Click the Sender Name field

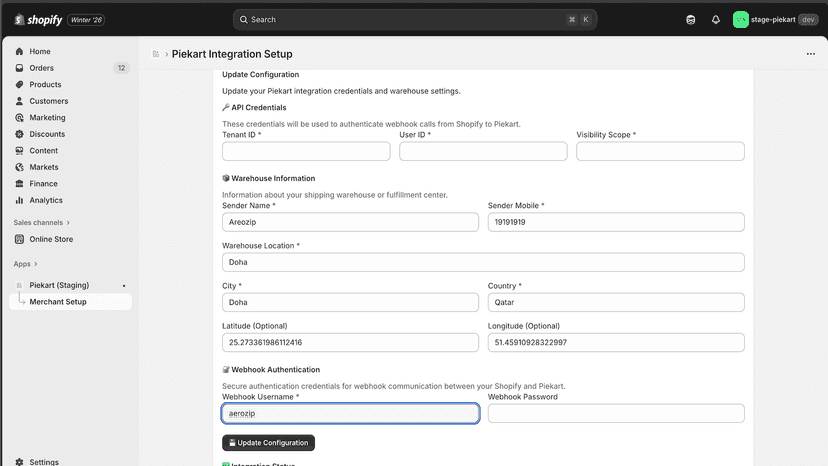[x=350, y=222]
